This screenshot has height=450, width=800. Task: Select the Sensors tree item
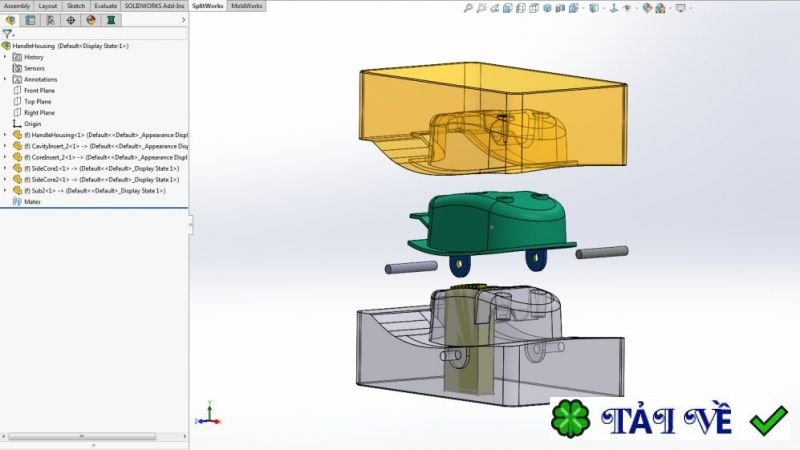click(34, 68)
